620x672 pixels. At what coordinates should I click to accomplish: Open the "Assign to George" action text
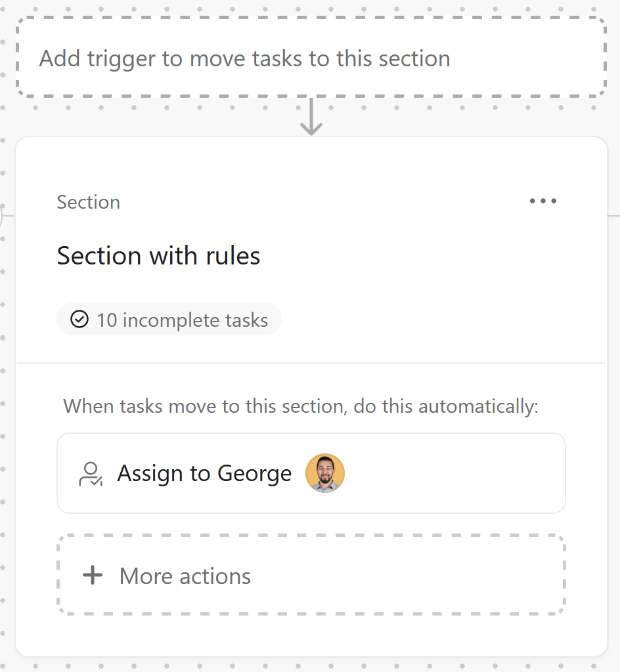204,474
